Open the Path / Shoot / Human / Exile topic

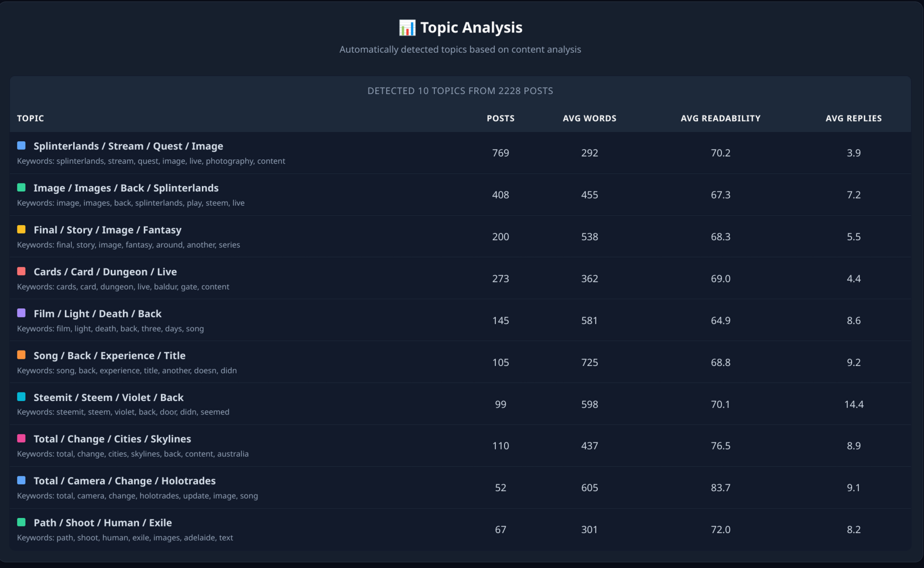pyautogui.click(x=102, y=523)
